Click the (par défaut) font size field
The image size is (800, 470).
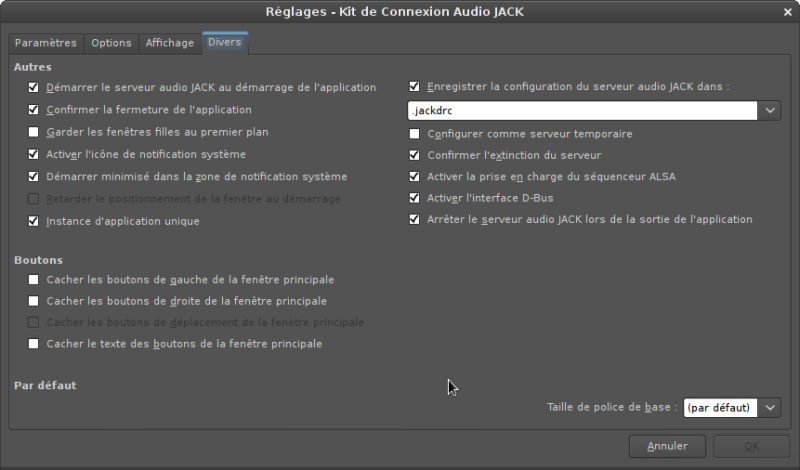[x=720, y=408]
